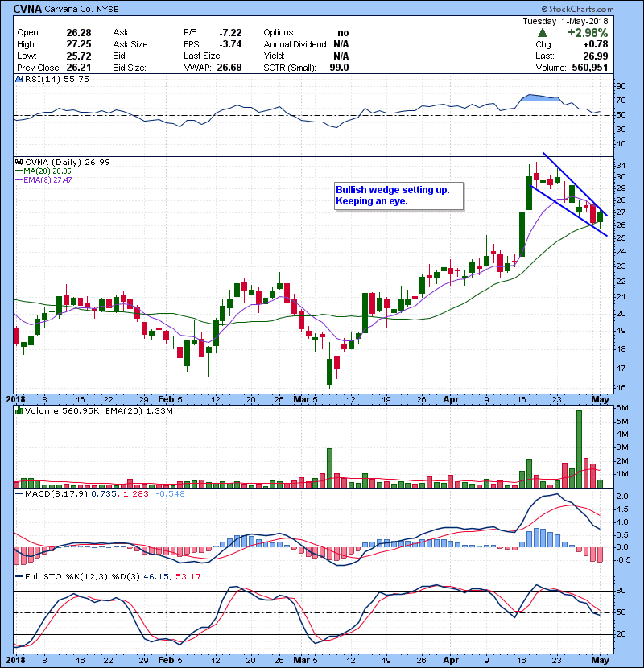Click the MACD histogram value -0.548

[170, 494]
